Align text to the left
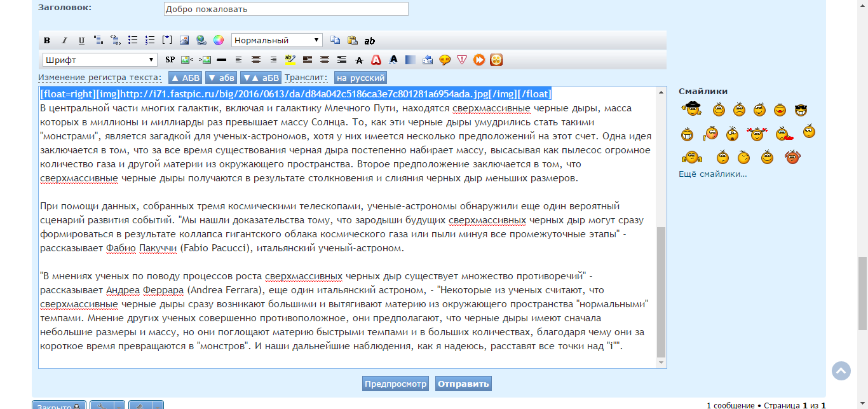The height and width of the screenshot is (409, 868). 238,60
